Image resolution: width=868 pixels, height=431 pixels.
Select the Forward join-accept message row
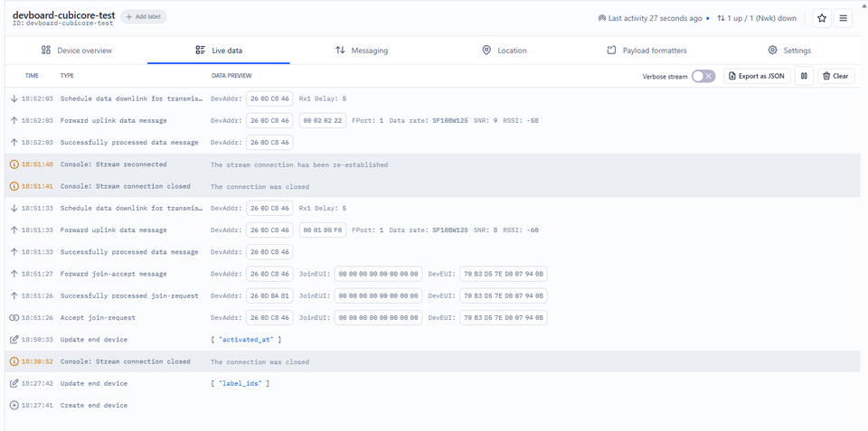coord(433,274)
